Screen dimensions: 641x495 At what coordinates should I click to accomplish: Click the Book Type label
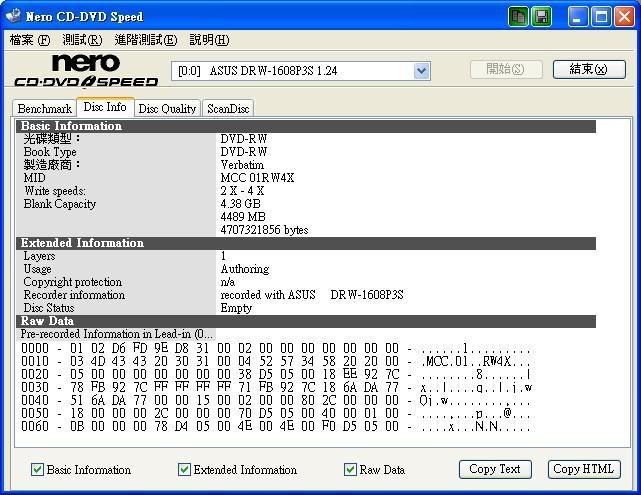50,152
